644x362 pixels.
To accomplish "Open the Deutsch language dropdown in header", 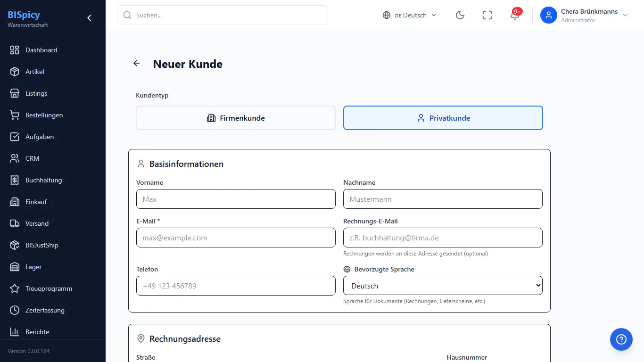I will click(x=410, y=15).
